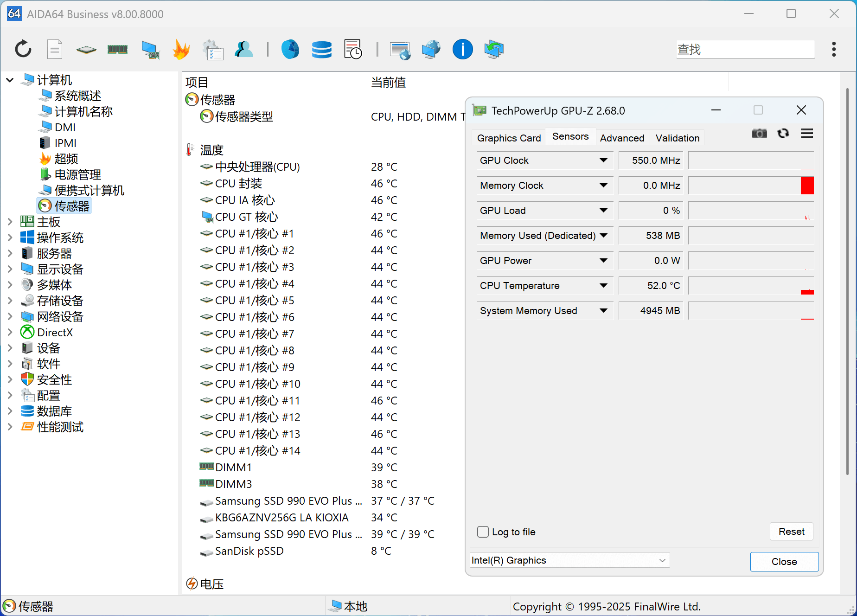Take GPU-Z screenshot with camera icon
This screenshot has height=616, width=857.
point(759,134)
